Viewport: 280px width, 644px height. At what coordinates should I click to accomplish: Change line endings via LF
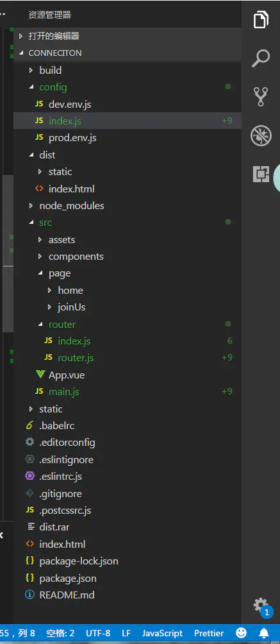pyautogui.click(x=126, y=633)
